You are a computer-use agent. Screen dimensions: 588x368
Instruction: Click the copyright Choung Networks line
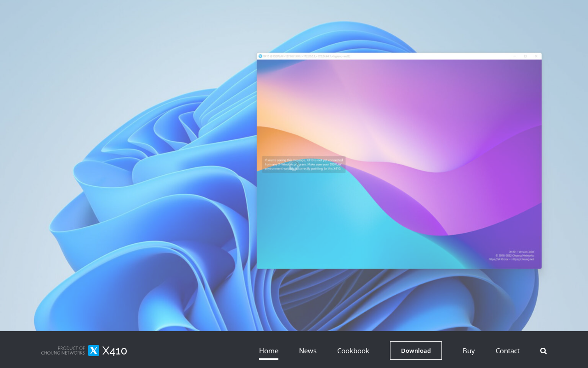(514, 255)
